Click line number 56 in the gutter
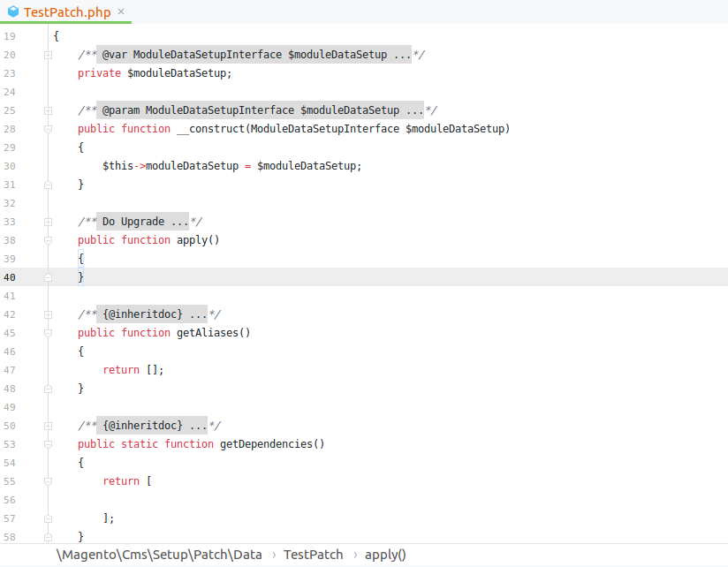728x567 pixels. (10, 500)
